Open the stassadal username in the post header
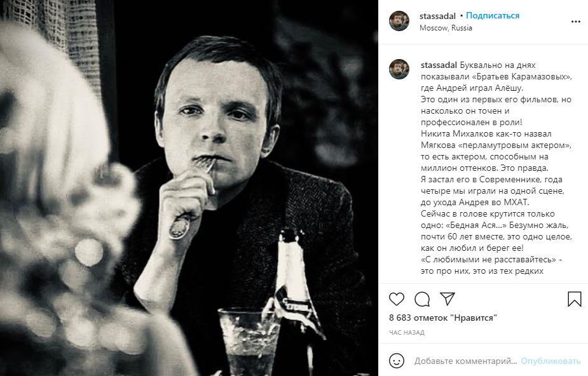 pos(439,15)
